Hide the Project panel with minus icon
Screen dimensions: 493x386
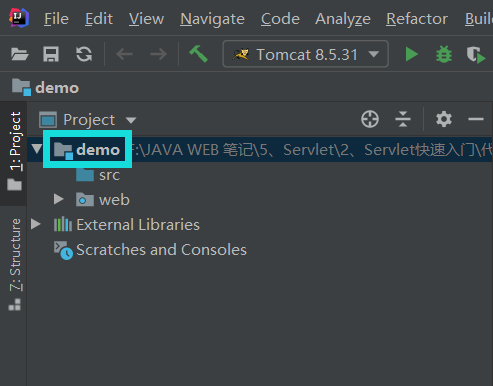tap(476, 119)
